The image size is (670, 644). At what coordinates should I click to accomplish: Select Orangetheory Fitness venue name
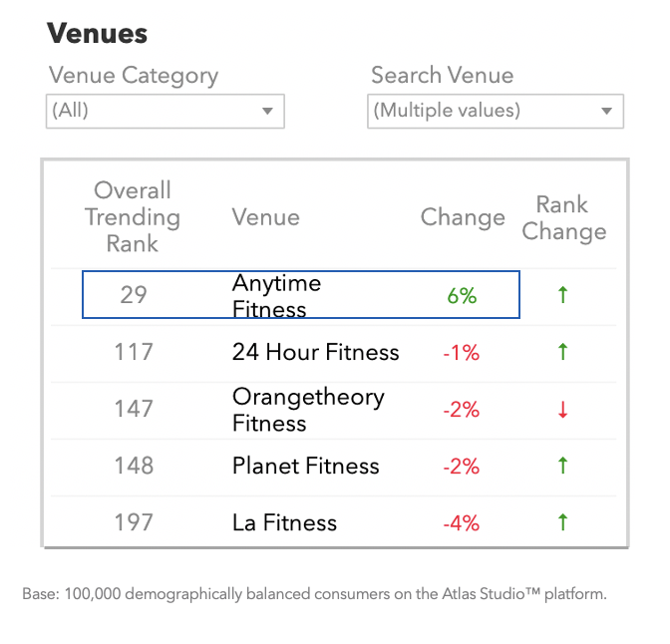308,410
